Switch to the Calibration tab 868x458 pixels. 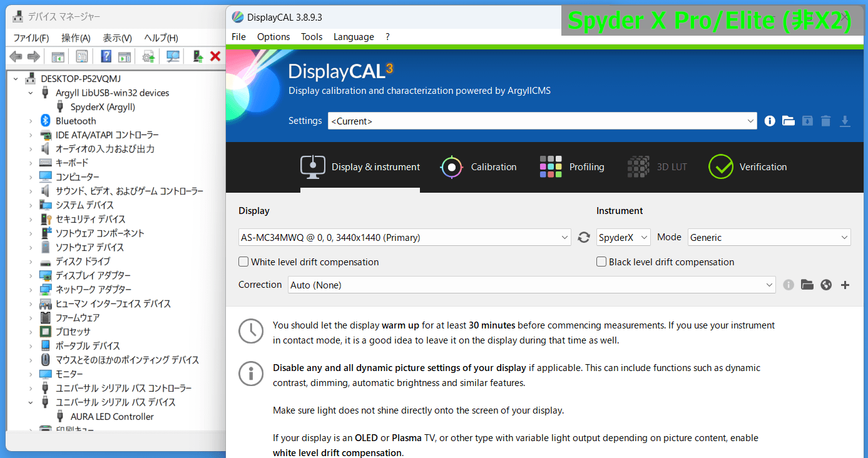coord(478,167)
